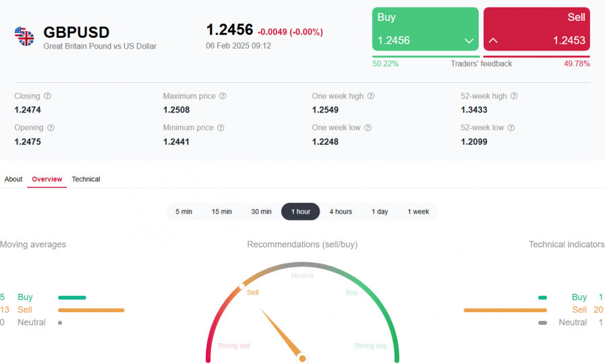Click the Moving averages Sell bar
Viewport: 607px width, 364px height.
pyautogui.click(x=91, y=310)
